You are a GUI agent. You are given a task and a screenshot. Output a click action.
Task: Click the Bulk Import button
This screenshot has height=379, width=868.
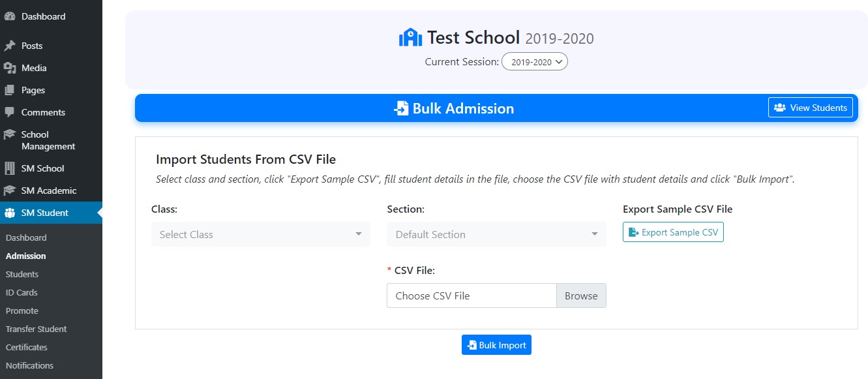coord(496,345)
